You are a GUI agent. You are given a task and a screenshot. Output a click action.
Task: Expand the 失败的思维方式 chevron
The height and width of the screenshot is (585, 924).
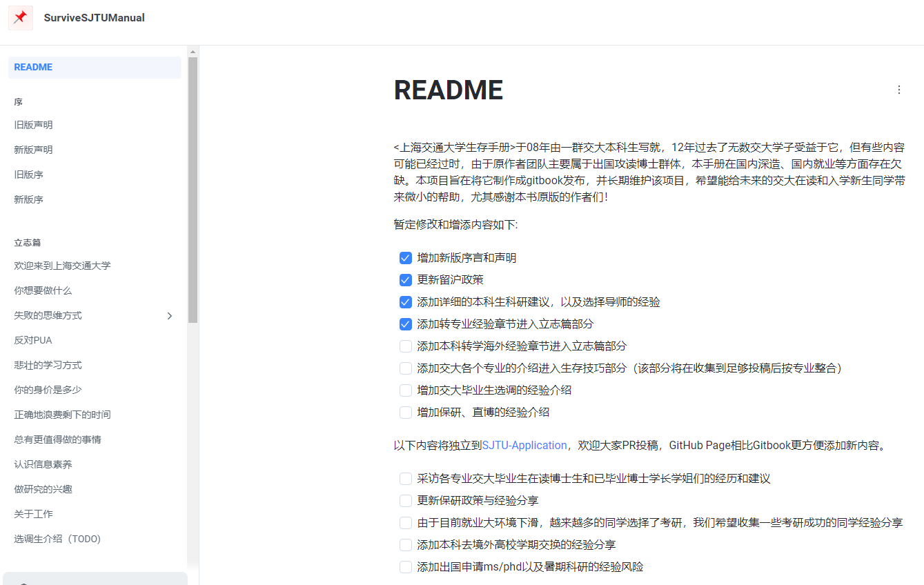coord(170,315)
